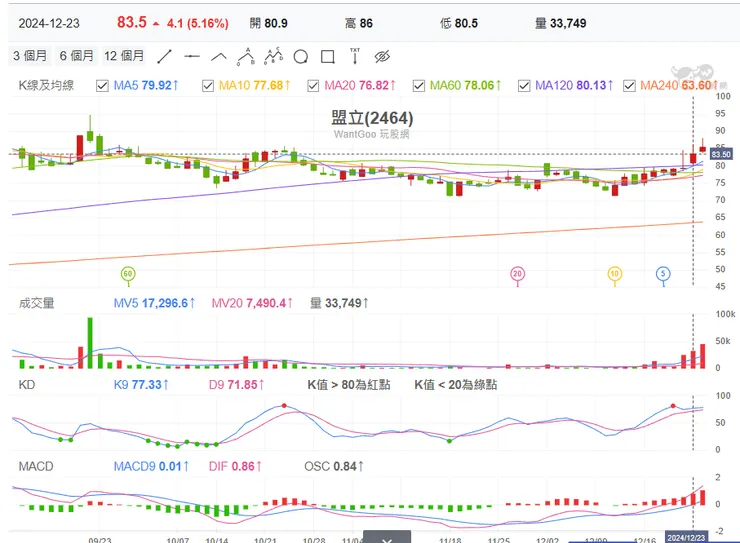Screen dimensions: 740x543
Task: Switch chart range to 12 個月
Action: pos(124,56)
